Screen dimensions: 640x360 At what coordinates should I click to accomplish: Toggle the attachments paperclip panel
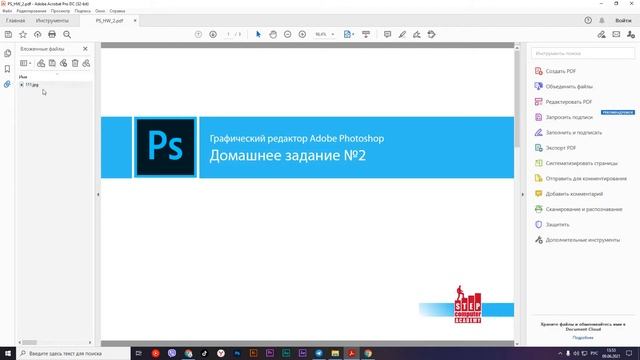(x=7, y=84)
